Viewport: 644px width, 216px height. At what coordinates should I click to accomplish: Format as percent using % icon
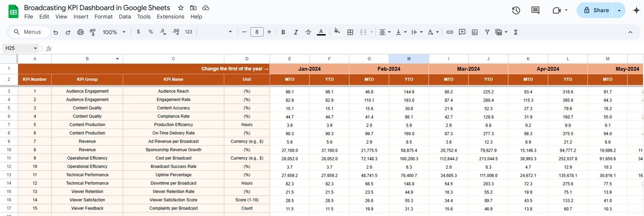pyautogui.click(x=150, y=32)
